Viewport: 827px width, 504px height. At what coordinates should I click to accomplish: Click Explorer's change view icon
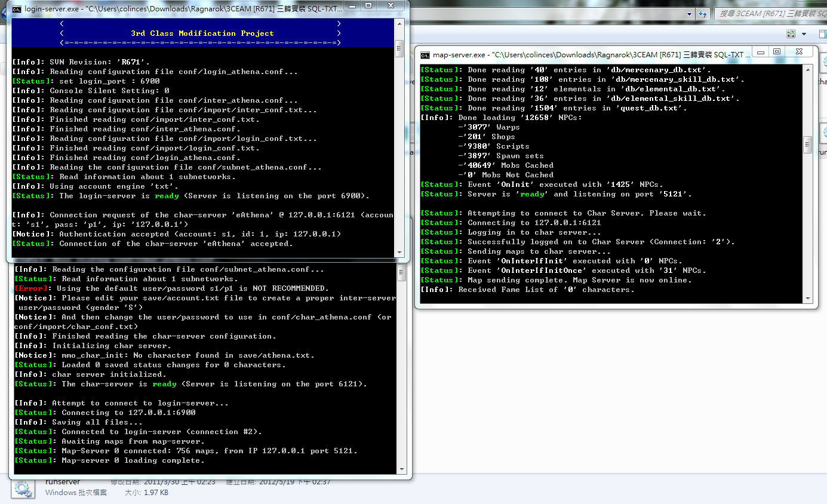pyautogui.click(x=791, y=34)
